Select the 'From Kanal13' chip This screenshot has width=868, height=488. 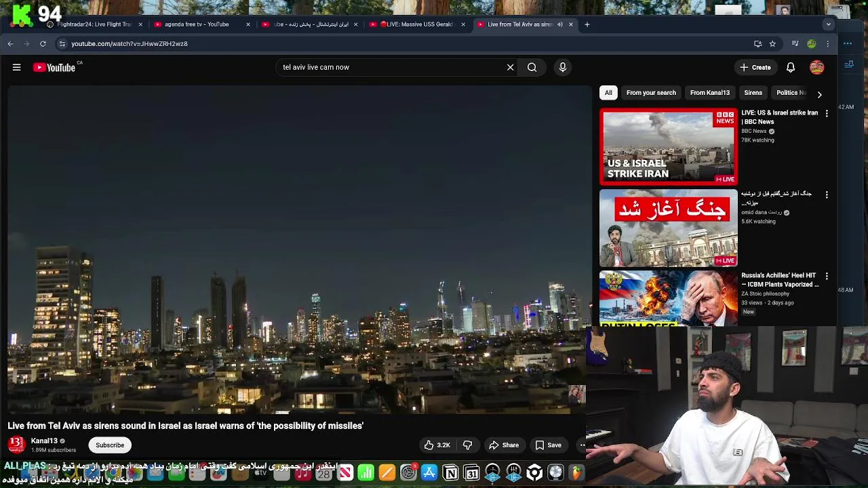[710, 93]
